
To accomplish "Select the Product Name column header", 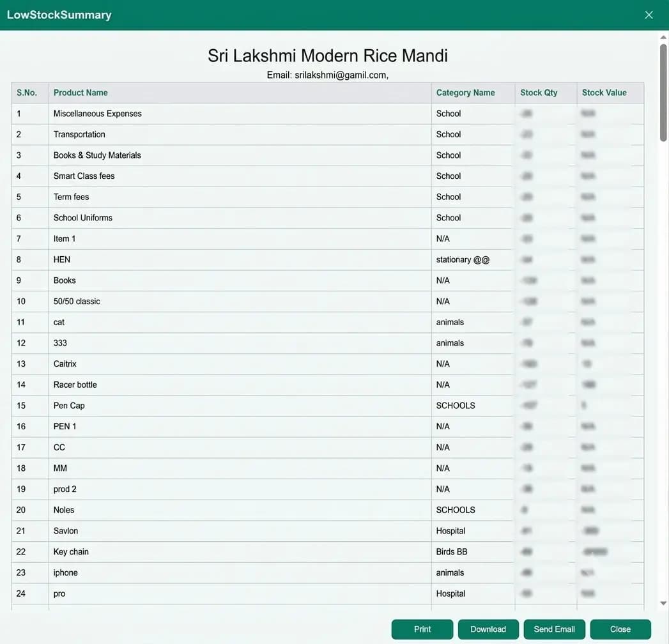I will (x=240, y=93).
